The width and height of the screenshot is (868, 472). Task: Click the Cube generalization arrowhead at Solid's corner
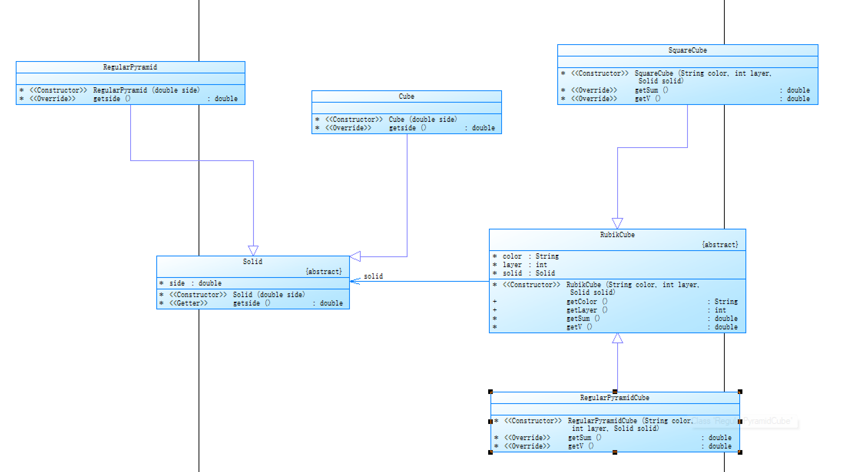click(x=355, y=256)
